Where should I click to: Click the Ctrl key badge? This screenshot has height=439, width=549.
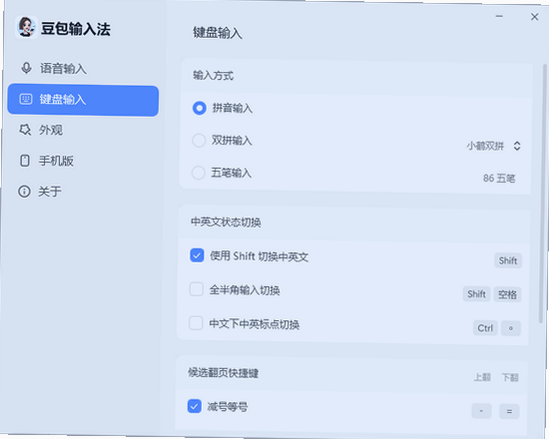pyautogui.click(x=485, y=328)
